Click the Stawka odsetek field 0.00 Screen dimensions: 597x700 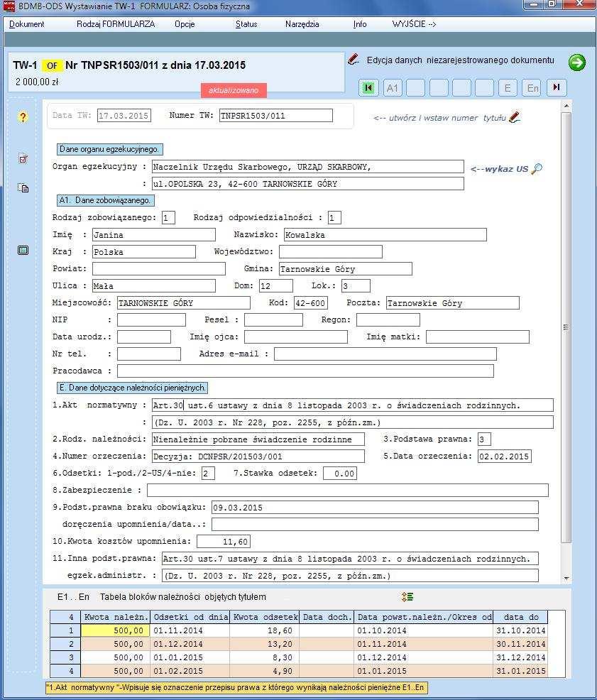[340, 474]
